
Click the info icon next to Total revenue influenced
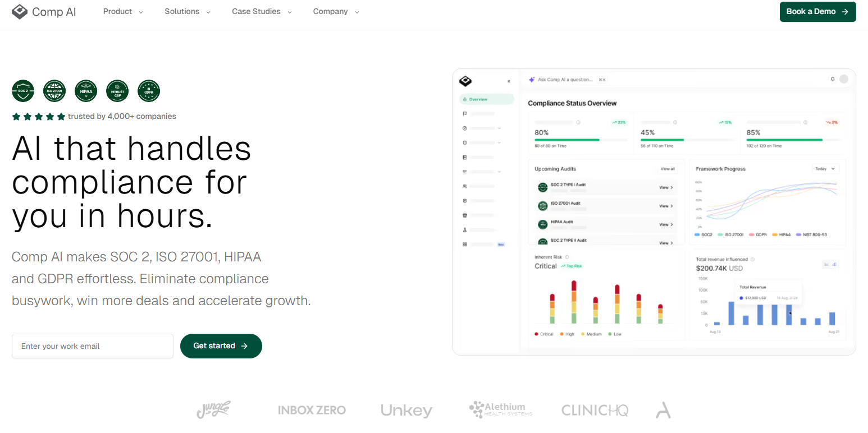[752, 259]
